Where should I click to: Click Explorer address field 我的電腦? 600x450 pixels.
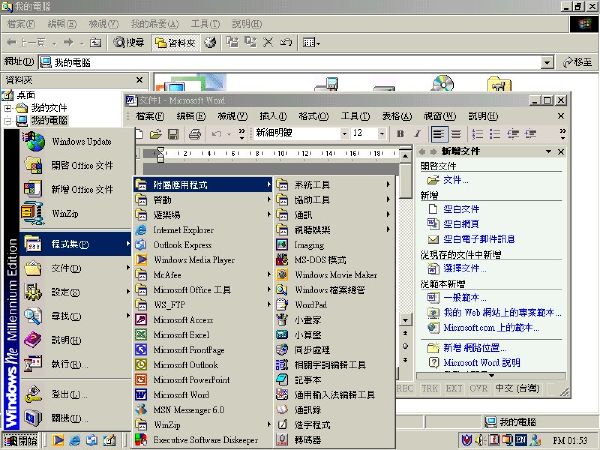click(291, 62)
